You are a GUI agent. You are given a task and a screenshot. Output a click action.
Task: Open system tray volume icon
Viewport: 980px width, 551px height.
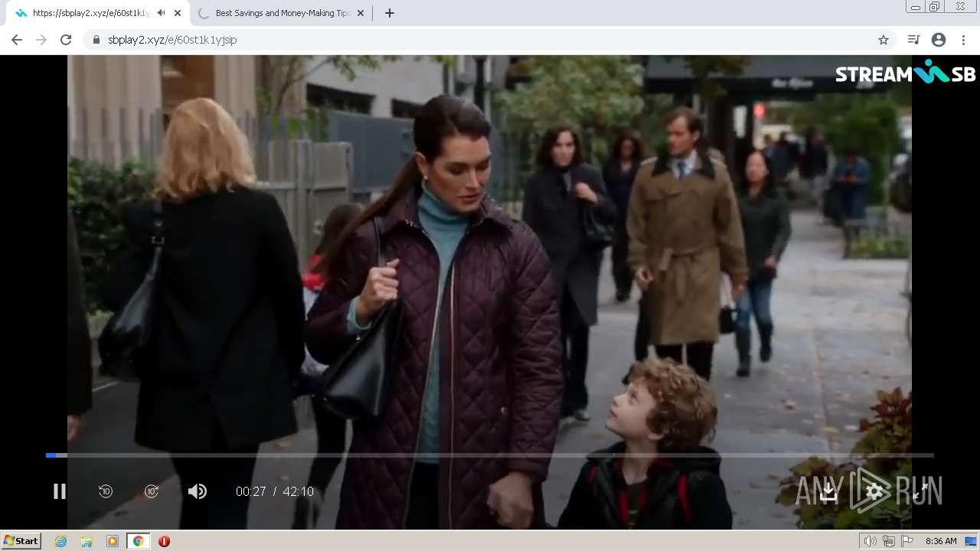[x=870, y=541]
